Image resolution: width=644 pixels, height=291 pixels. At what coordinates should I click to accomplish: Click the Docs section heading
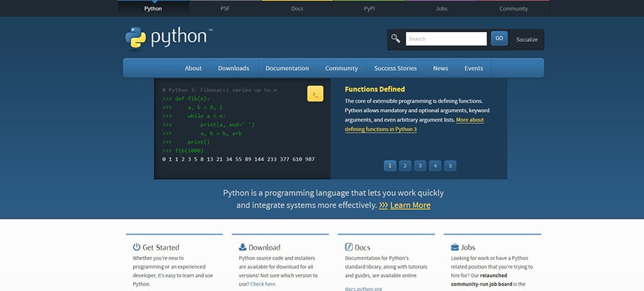pos(363,248)
